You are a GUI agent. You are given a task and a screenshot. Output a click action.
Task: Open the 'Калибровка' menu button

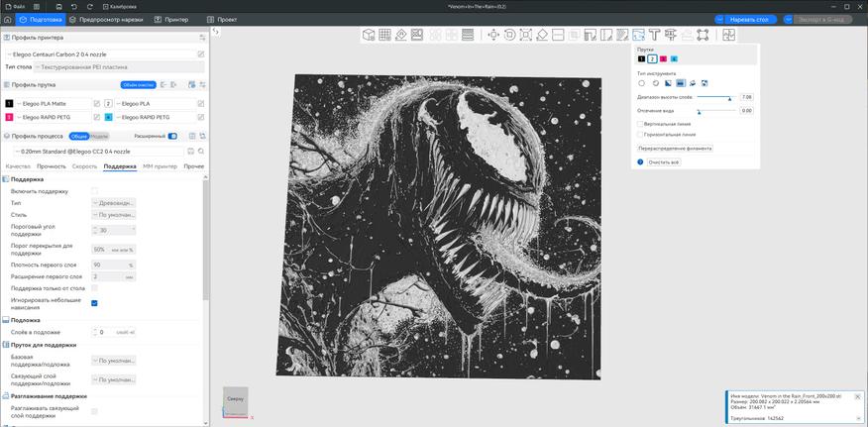point(120,6)
